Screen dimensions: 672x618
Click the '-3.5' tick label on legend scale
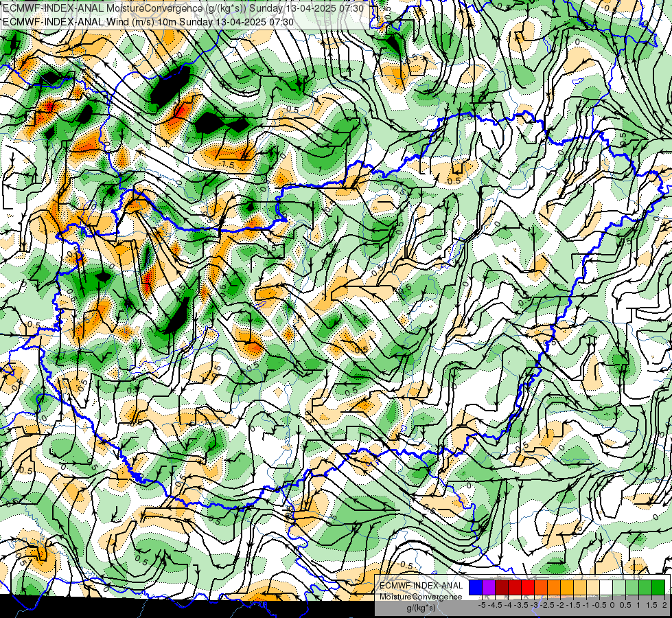click(x=521, y=605)
